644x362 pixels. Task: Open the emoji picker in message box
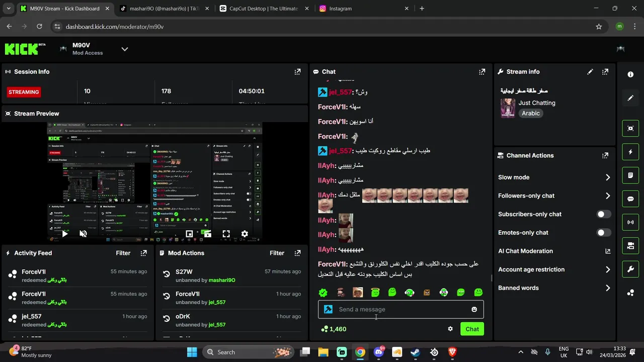click(474, 309)
